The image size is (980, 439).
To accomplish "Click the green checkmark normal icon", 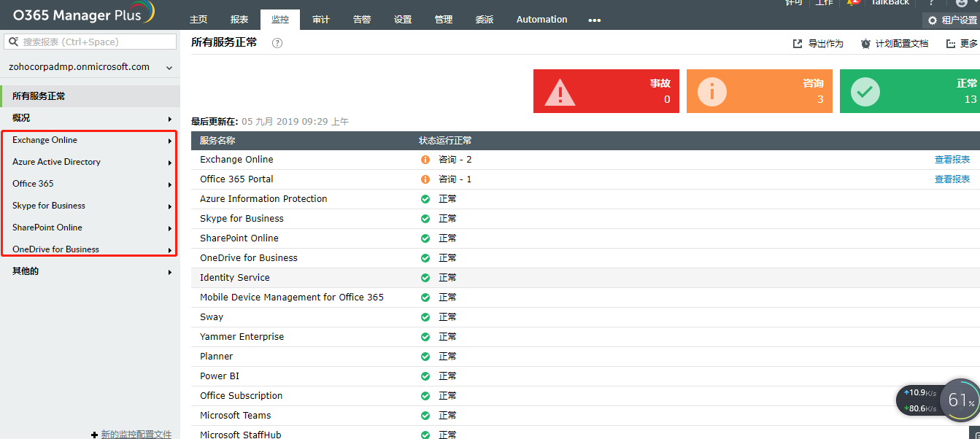I will (x=865, y=92).
